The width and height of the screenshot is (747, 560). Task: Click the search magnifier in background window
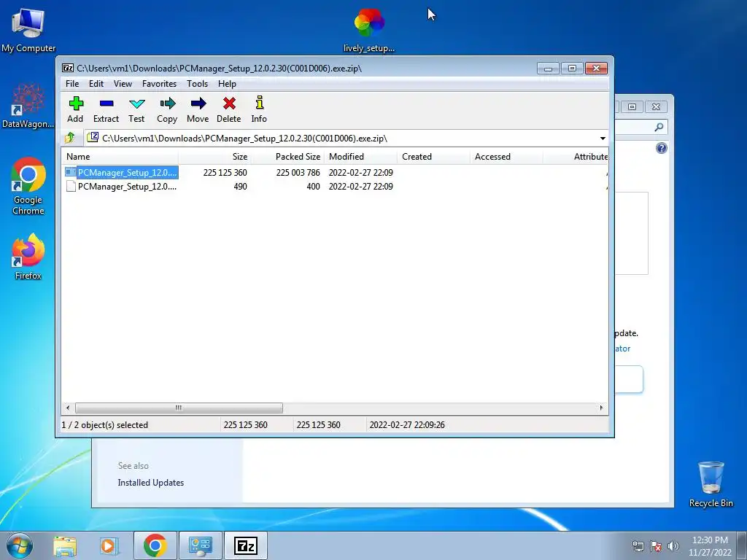659,127
